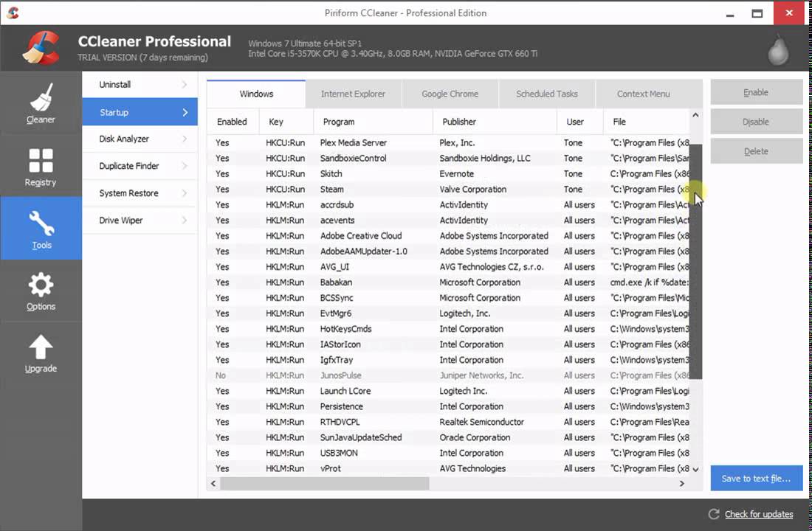812x531 pixels.
Task: Open System Restore
Action: pyautogui.click(x=140, y=193)
